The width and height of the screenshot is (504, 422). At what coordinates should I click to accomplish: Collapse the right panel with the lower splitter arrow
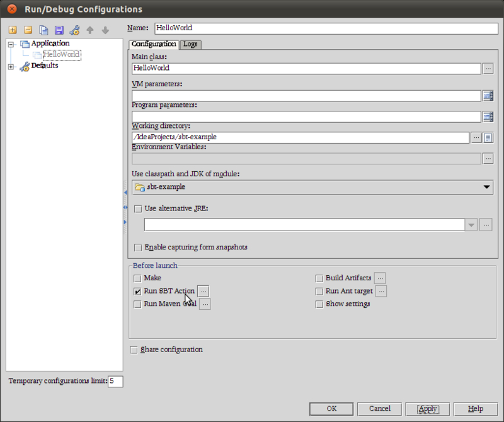tap(125, 222)
